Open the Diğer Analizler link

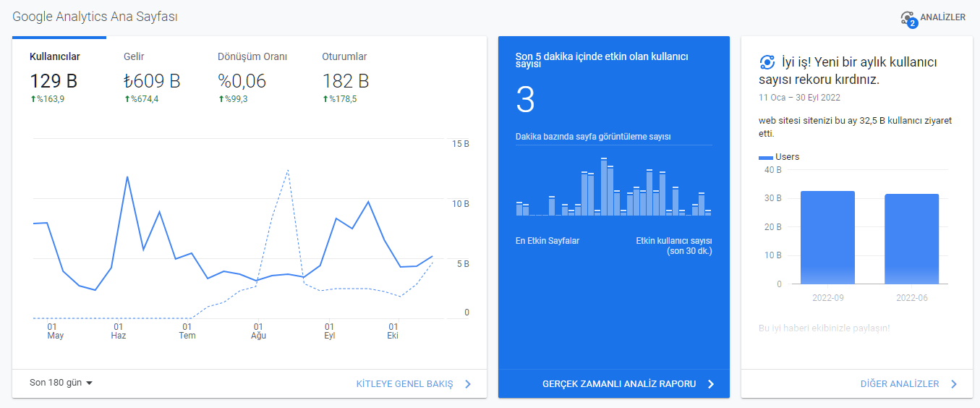point(900,384)
